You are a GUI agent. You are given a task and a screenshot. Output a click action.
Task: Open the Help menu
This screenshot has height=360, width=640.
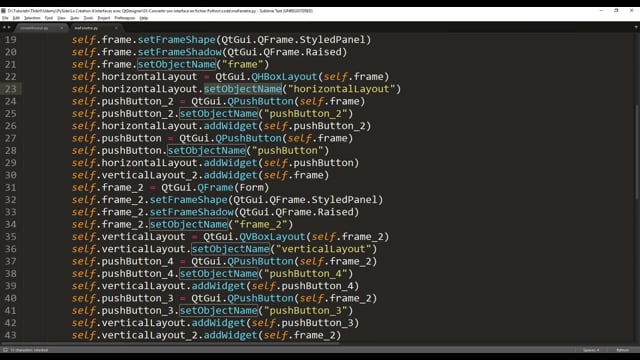coord(144,18)
